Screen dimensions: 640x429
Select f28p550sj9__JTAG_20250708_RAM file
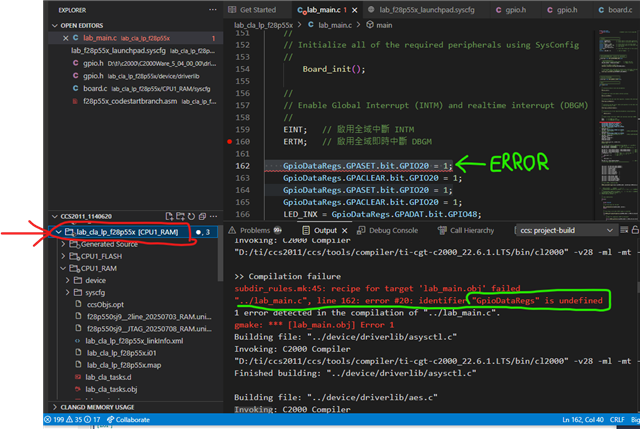pos(149,329)
